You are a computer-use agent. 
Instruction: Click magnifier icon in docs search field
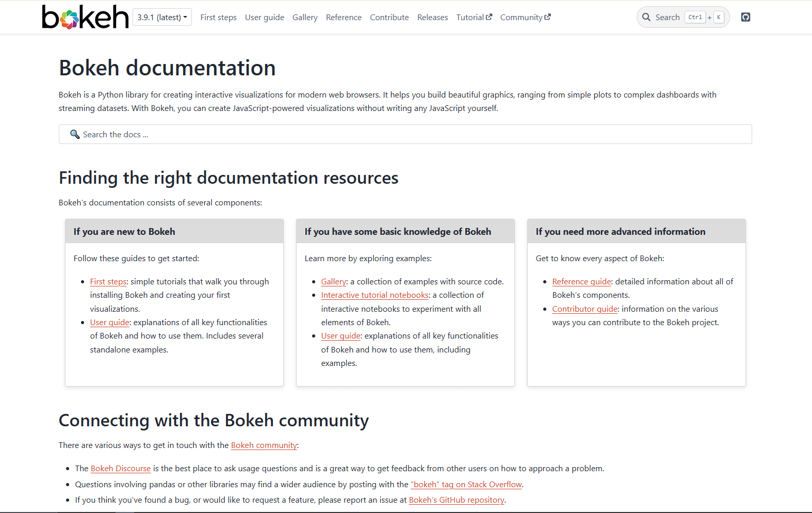[x=75, y=134]
